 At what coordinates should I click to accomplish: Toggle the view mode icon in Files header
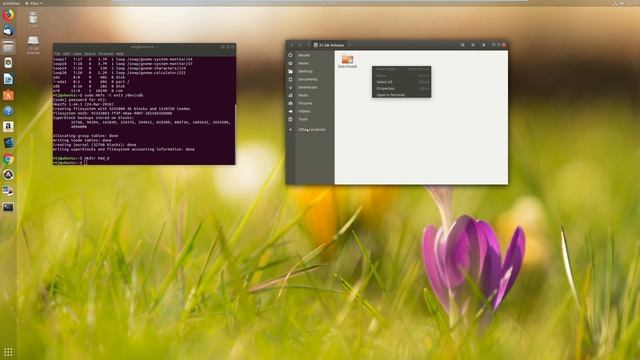click(473, 45)
